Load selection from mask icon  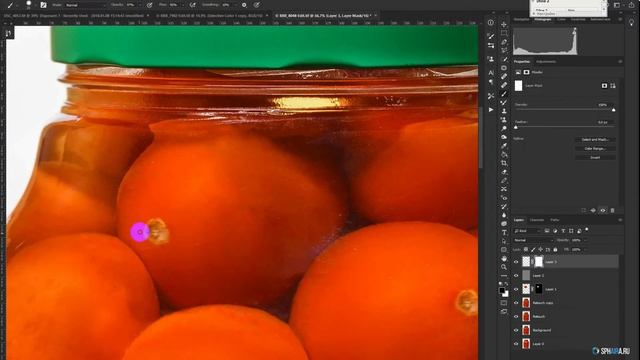[x=584, y=210]
